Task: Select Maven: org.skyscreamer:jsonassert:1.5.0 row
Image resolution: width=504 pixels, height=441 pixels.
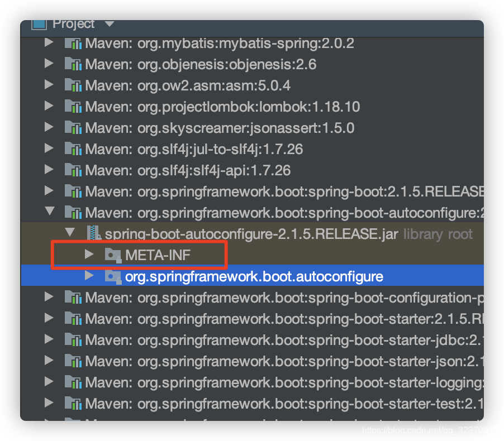Action: pyautogui.click(x=253, y=128)
